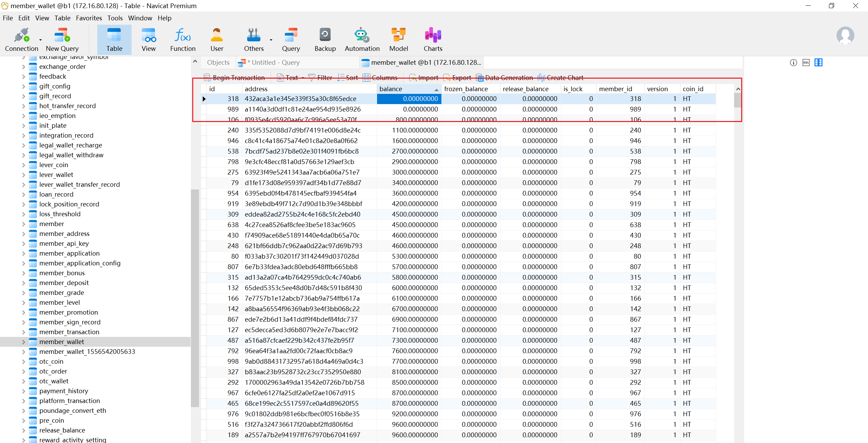Show the information pane icon
The image size is (868, 443).
click(793, 62)
